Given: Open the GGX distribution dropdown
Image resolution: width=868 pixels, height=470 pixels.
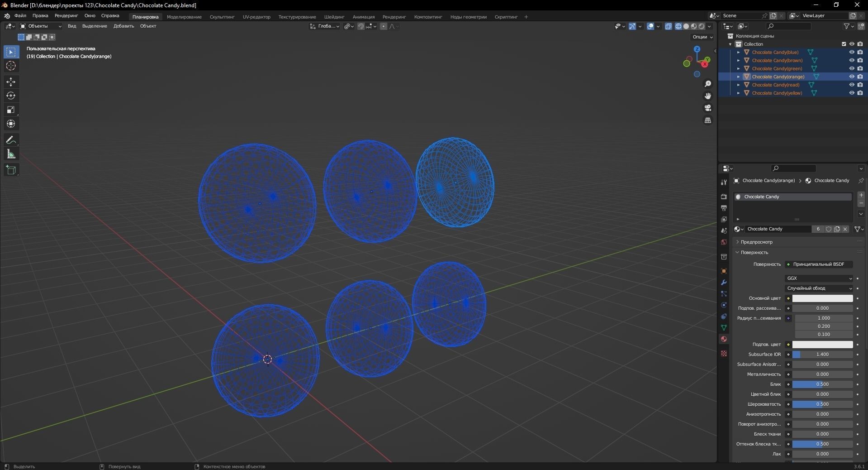Looking at the screenshot, I should [x=819, y=278].
